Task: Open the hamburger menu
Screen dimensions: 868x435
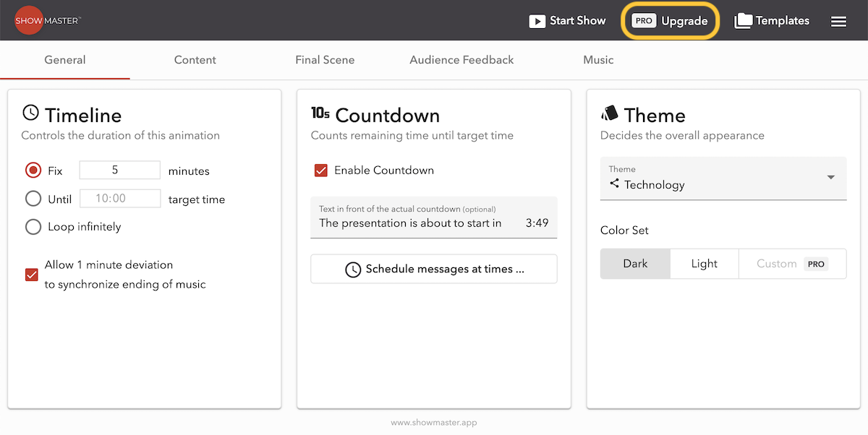Action: tap(838, 22)
